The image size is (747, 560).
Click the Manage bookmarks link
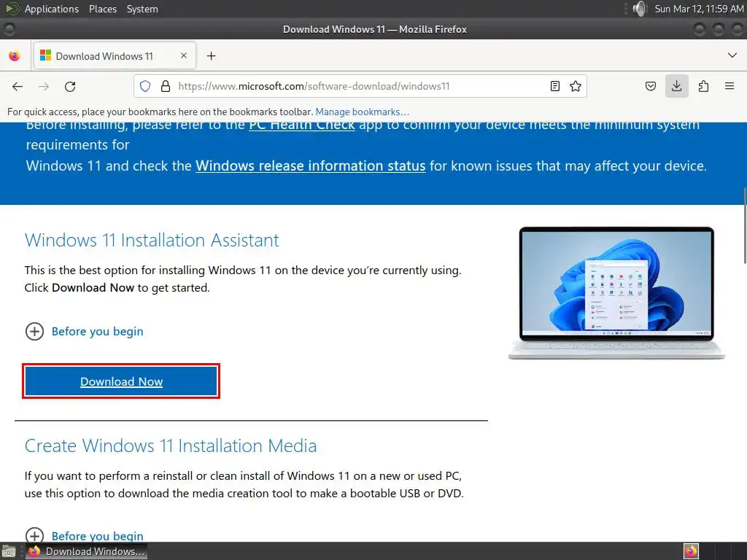[x=362, y=112]
